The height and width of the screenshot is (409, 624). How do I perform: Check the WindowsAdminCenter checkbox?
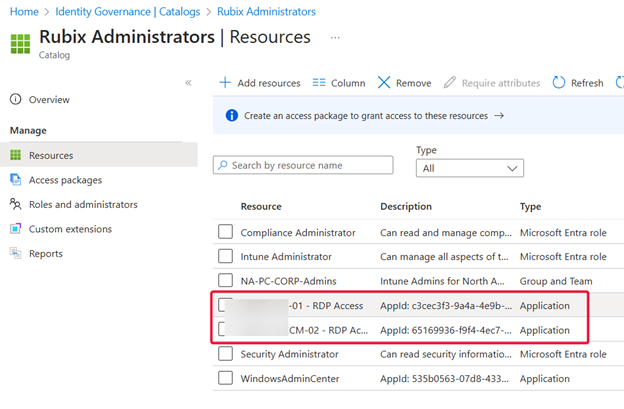pyautogui.click(x=225, y=378)
